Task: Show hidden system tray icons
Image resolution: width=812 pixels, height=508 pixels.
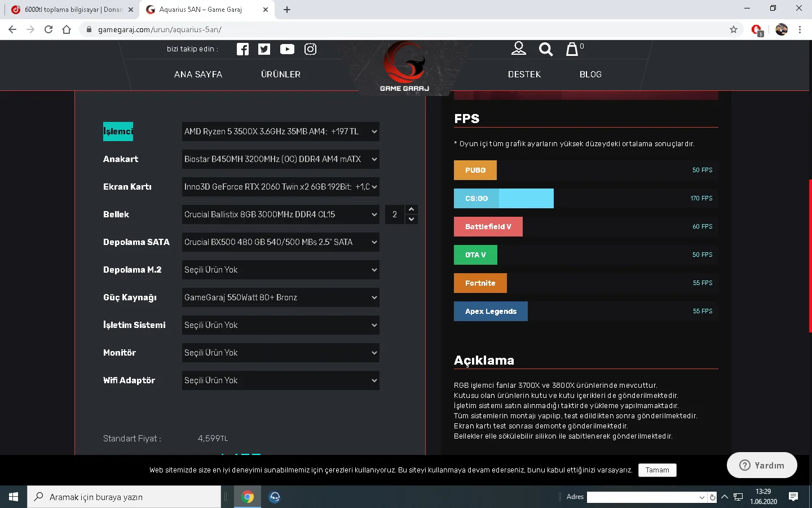Action: click(725, 497)
